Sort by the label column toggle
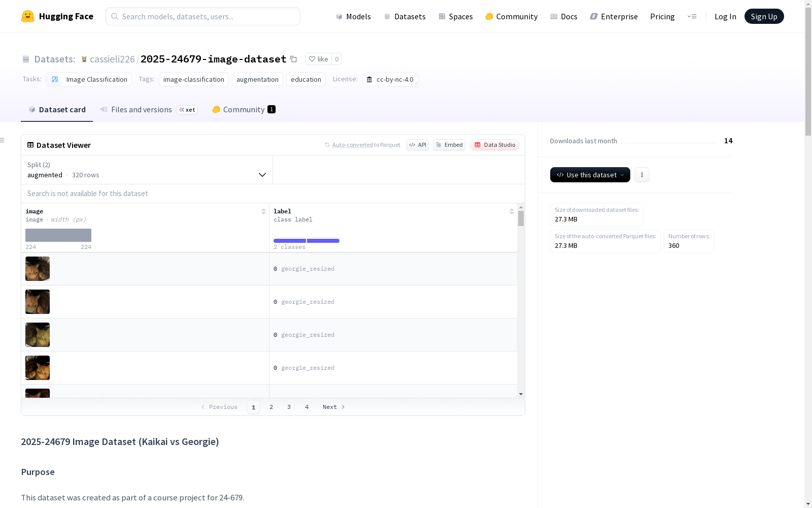The height and width of the screenshot is (508, 812). pyautogui.click(x=512, y=211)
